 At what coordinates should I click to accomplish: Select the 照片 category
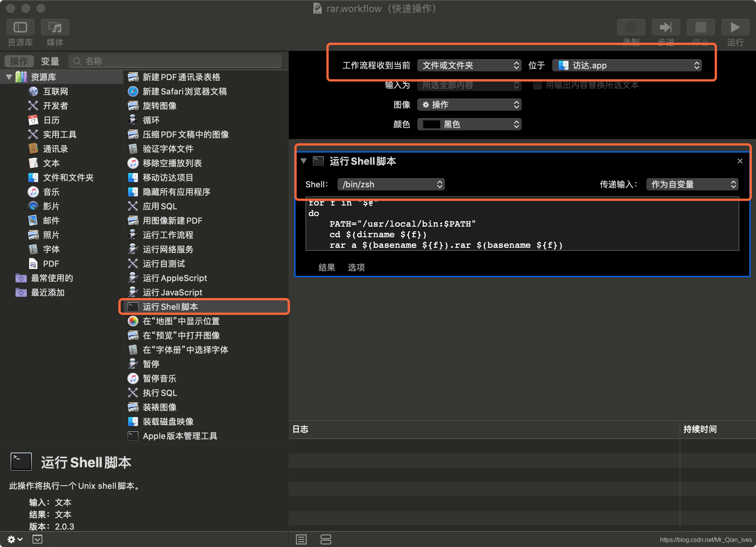coord(51,235)
